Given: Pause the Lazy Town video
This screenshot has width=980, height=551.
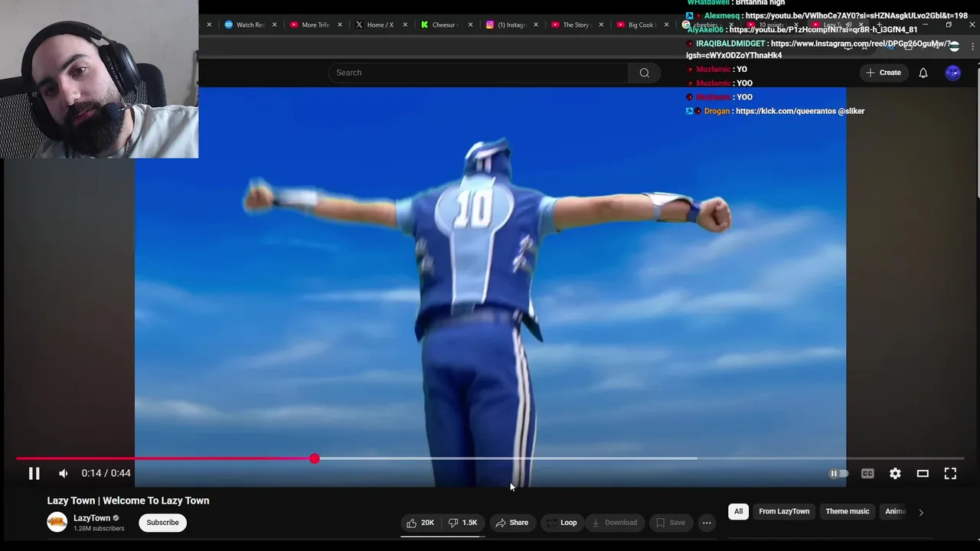Looking at the screenshot, I should click(34, 474).
